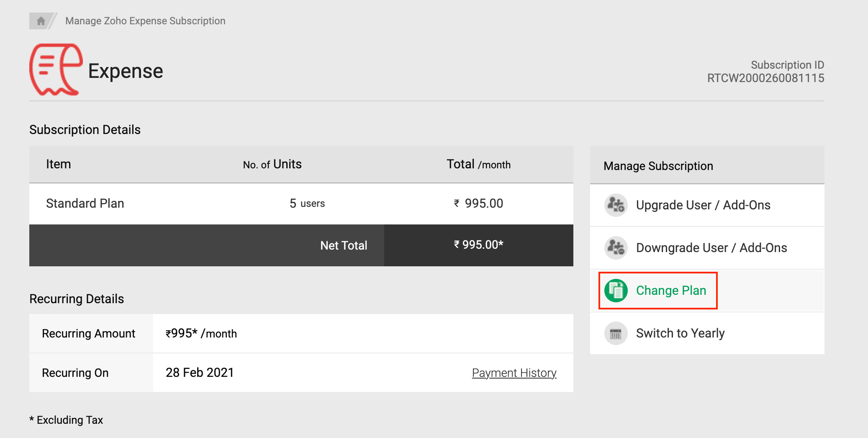Image resolution: width=868 pixels, height=438 pixels.
Task: Select the Change Plan option
Action: pos(670,290)
